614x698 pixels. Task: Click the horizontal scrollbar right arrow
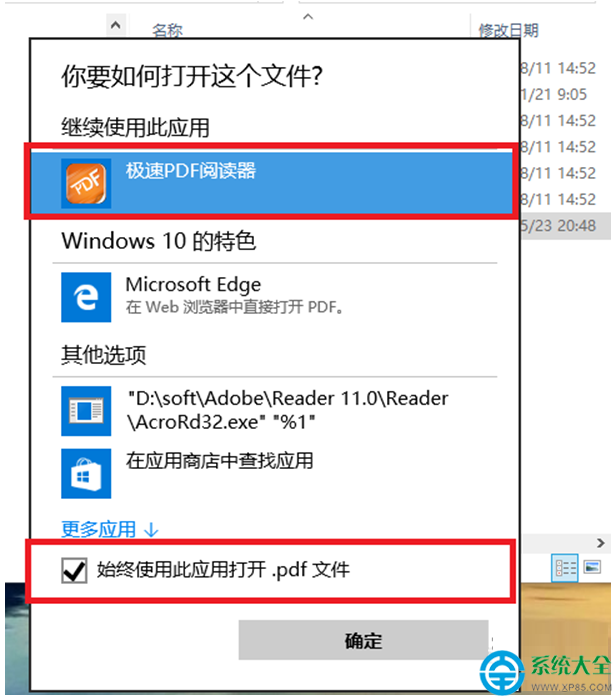[x=601, y=543]
